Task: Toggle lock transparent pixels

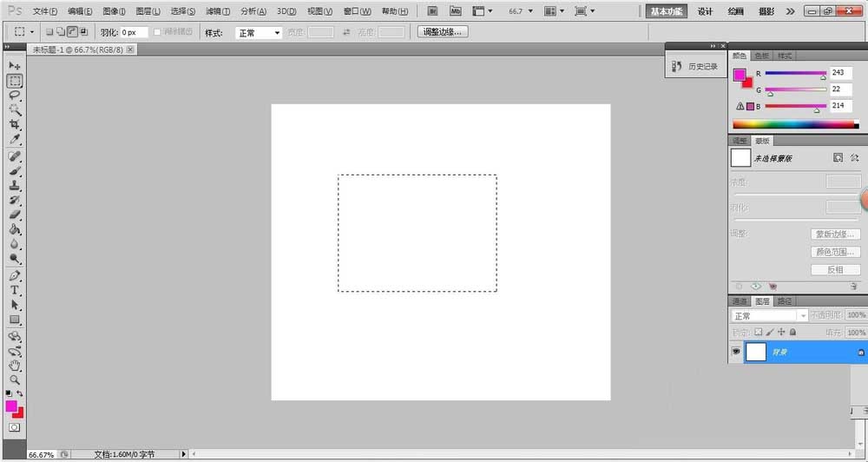Action: tap(759, 333)
